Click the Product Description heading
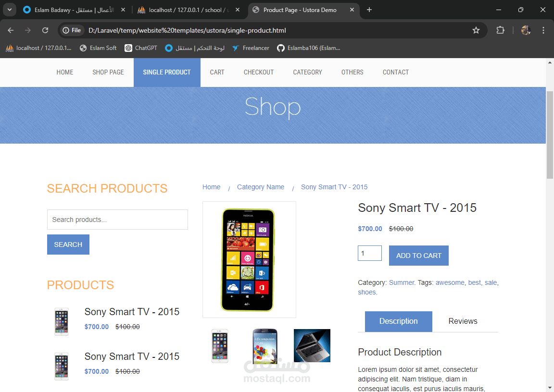The height and width of the screenshot is (392, 554). pyautogui.click(x=400, y=352)
